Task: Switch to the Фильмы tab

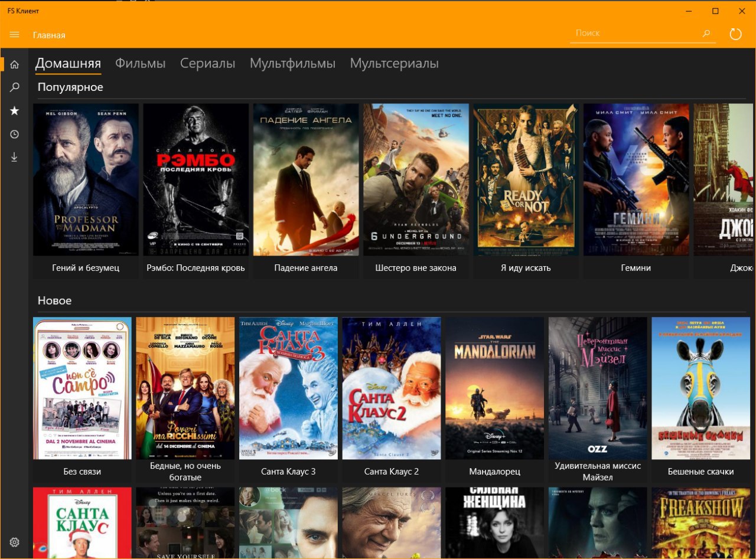Action: 140,64
